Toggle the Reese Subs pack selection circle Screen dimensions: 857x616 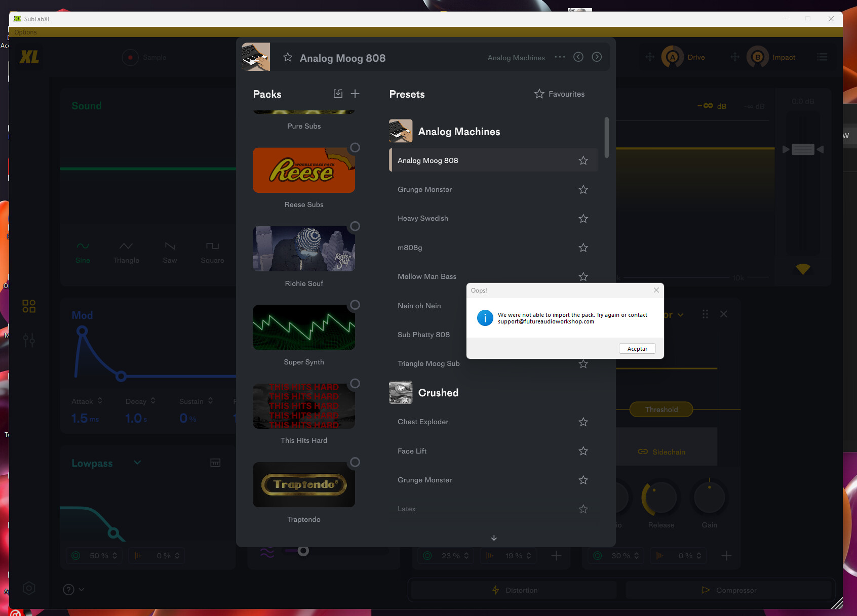pos(355,147)
